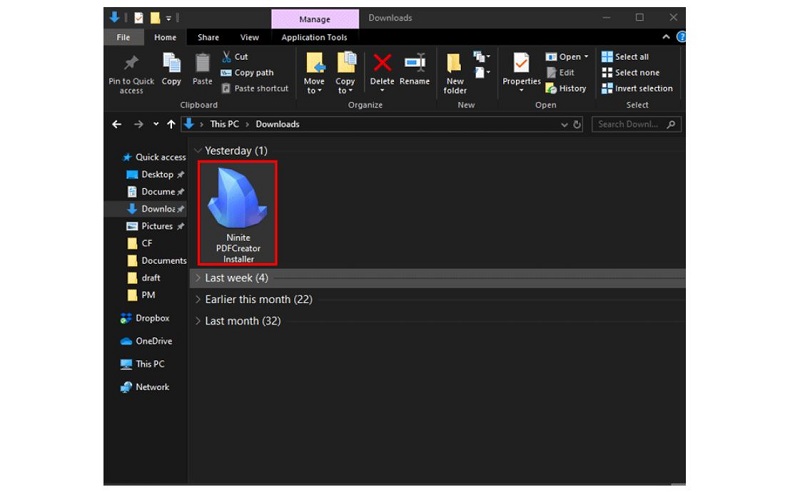800x492 pixels.
Task: Open the File menu tab
Action: pyautogui.click(x=123, y=37)
